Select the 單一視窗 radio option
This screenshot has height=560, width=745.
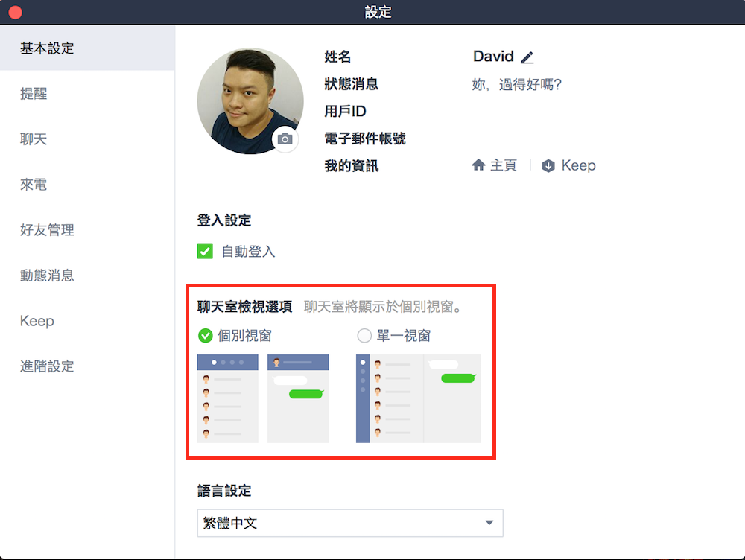coord(364,336)
